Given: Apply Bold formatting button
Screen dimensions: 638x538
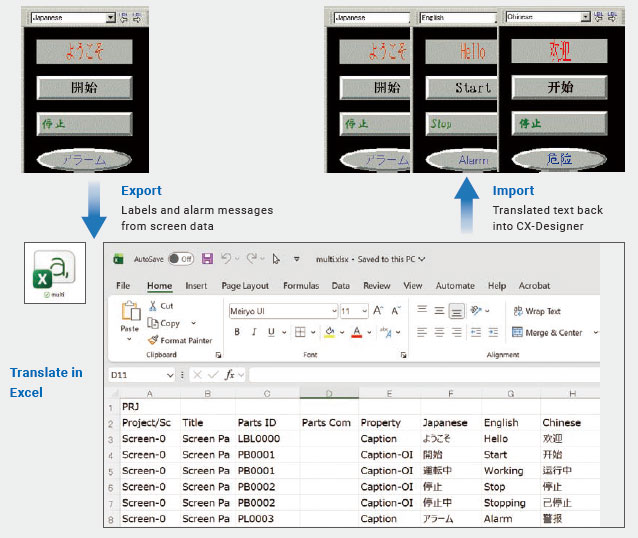Looking at the screenshot, I should coord(237,332).
